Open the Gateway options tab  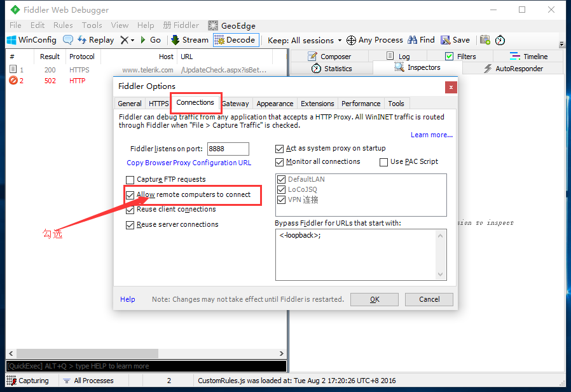(236, 104)
